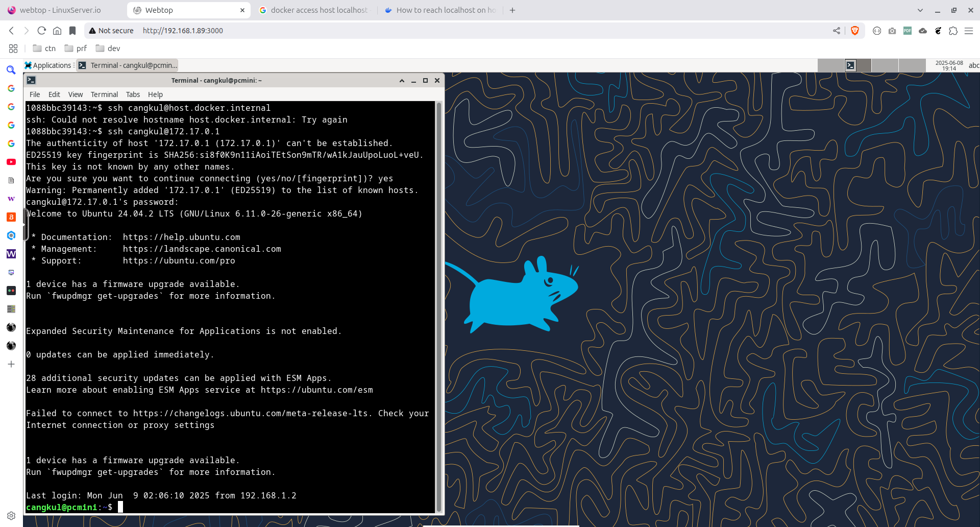The image size is (980, 527).
Task: Click the Not secure warning indicator
Action: tap(111, 31)
